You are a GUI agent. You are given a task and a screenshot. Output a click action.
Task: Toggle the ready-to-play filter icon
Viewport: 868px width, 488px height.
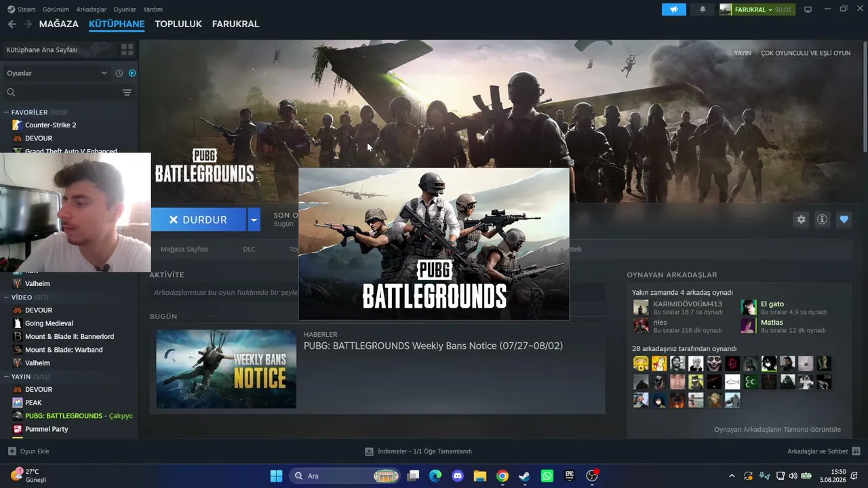[132, 73]
